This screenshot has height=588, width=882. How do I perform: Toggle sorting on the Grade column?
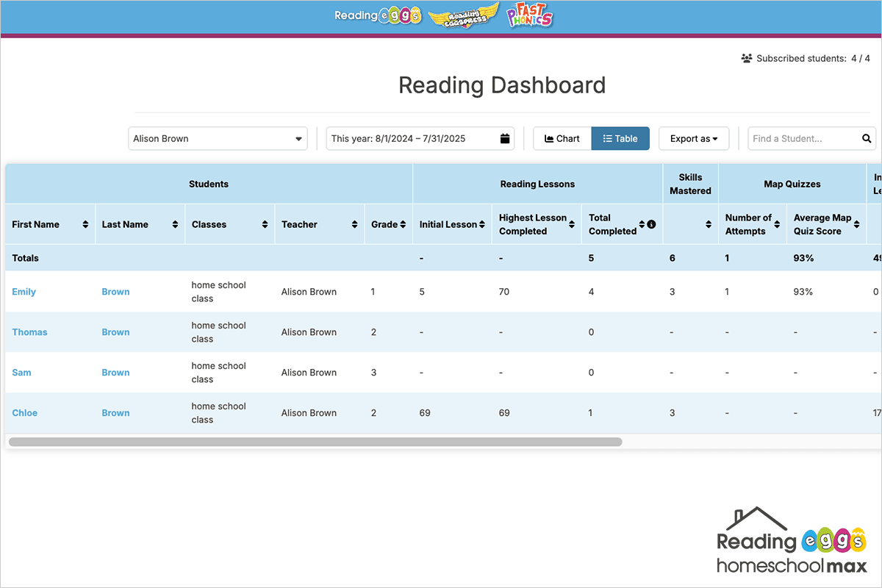pos(404,224)
